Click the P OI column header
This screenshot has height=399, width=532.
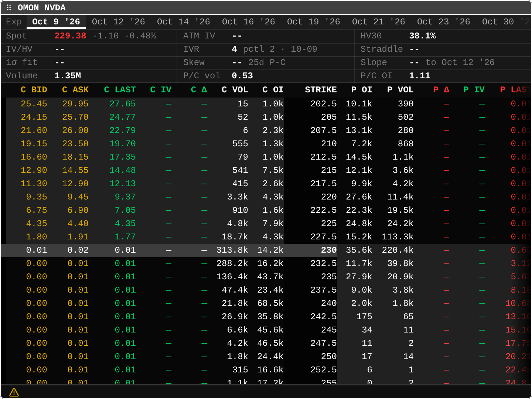click(362, 90)
